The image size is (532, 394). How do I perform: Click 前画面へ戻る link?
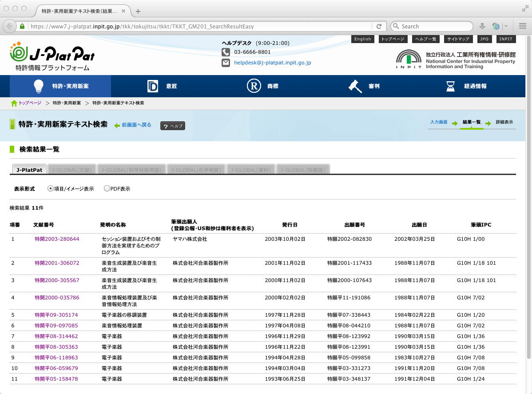point(136,125)
